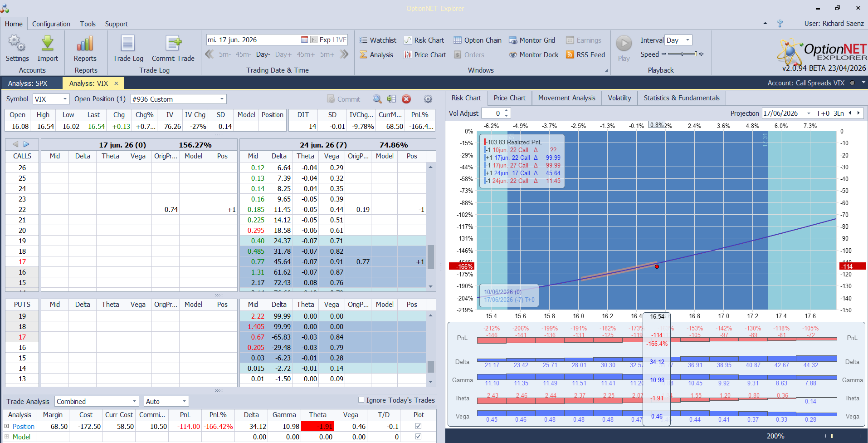Screen dimensions: 868x443
Task: Open the Projection date dropdown
Action: pos(809,113)
